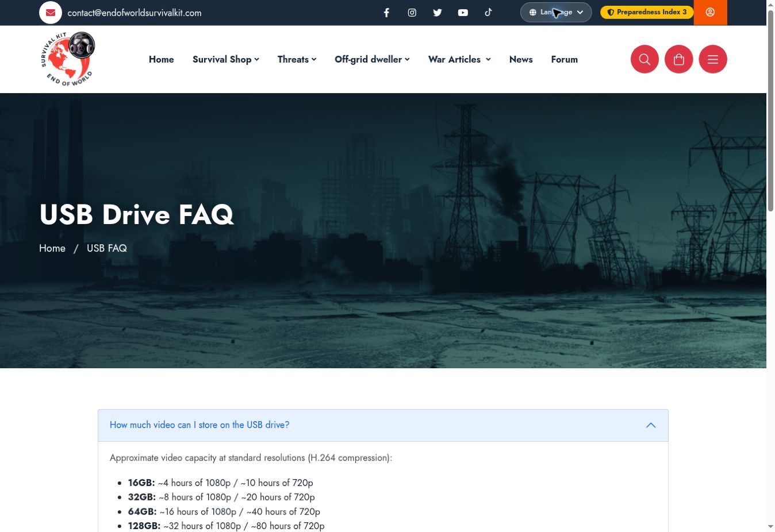775x532 pixels.
Task: Click the Survival Kit End of World logo
Action: pyautogui.click(x=68, y=59)
